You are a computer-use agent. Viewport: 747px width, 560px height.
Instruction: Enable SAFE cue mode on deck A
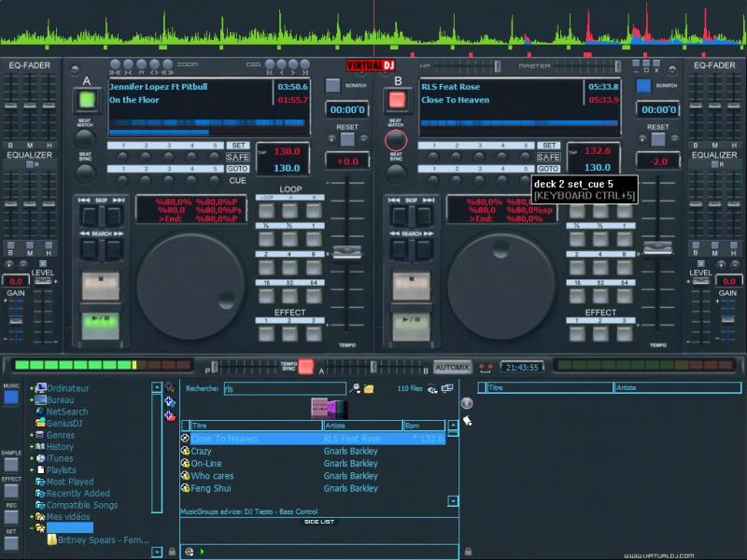click(x=238, y=157)
